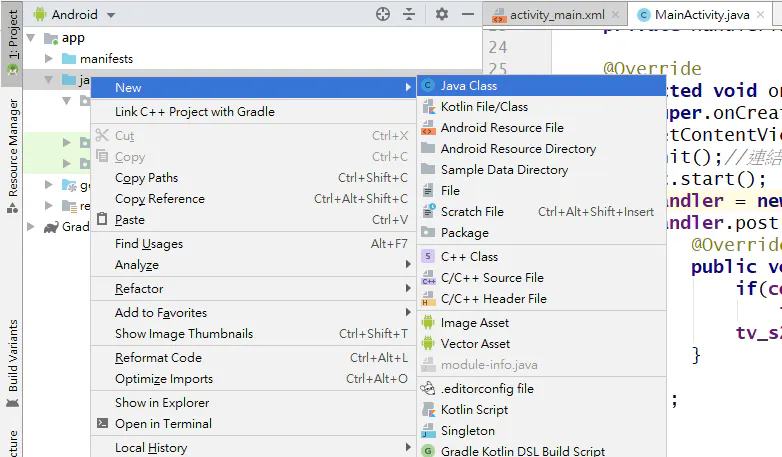Viewport: 782px width, 457px height.
Task: Click the Vector Asset android icon
Action: point(428,344)
